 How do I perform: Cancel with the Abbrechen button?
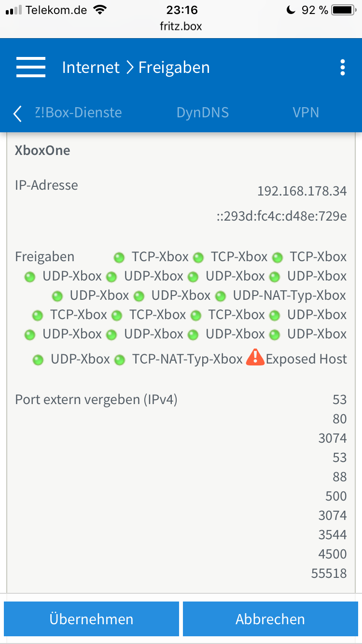tap(270, 619)
